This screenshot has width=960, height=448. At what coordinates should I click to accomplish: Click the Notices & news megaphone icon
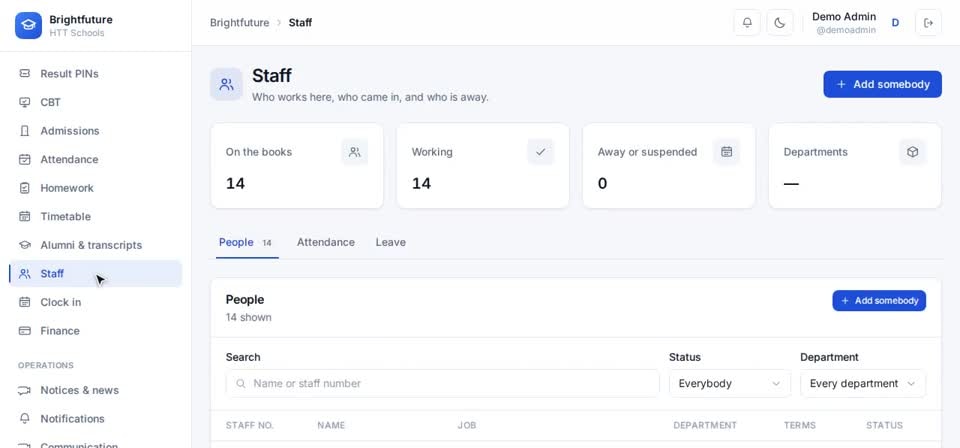click(x=24, y=390)
